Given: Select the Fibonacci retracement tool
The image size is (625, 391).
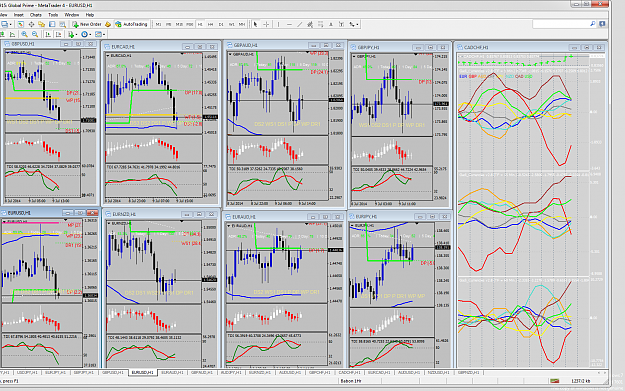Looking at the screenshot, I should click(x=320, y=24).
